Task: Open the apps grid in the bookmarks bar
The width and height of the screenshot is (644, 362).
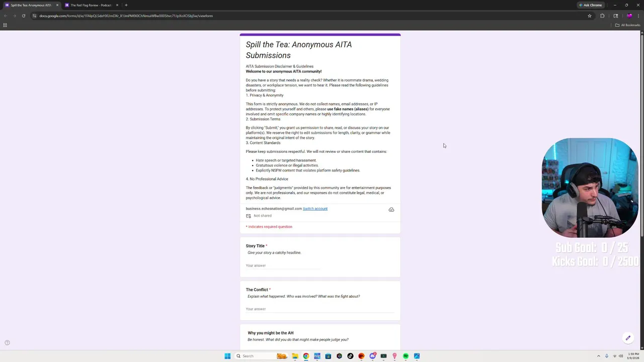Action: (x=5, y=25)
